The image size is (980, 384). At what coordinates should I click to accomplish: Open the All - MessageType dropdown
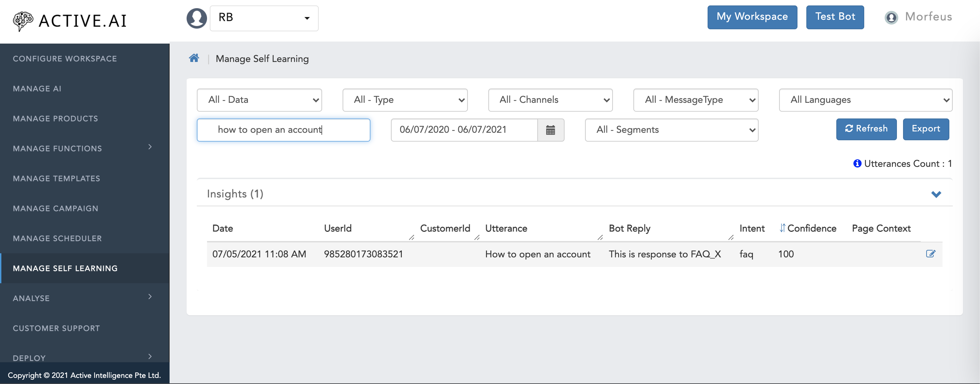point(695,100)
